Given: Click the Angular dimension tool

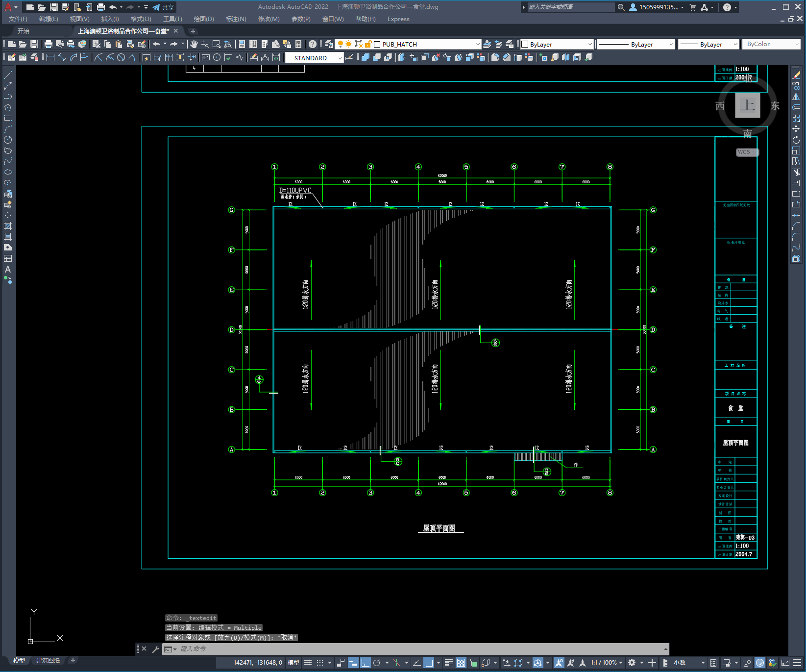Looking at the screenshot, I should click(132, 57).
